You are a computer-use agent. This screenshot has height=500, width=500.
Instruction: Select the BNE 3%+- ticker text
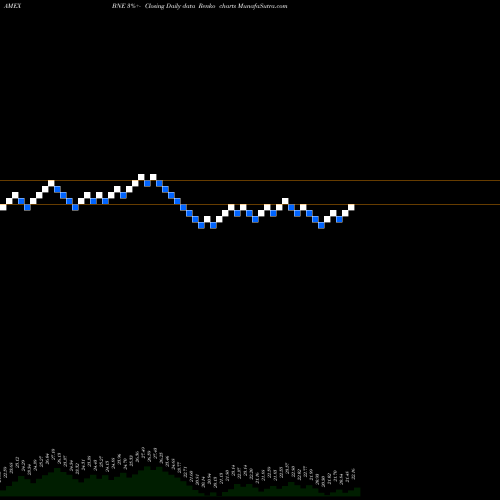(x=126, y=6)
